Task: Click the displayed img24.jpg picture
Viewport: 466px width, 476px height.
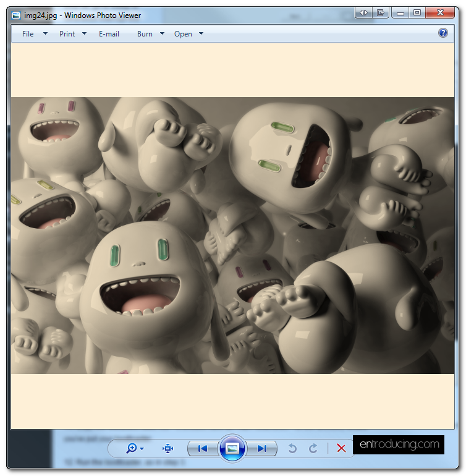Action: click(233, 236)
